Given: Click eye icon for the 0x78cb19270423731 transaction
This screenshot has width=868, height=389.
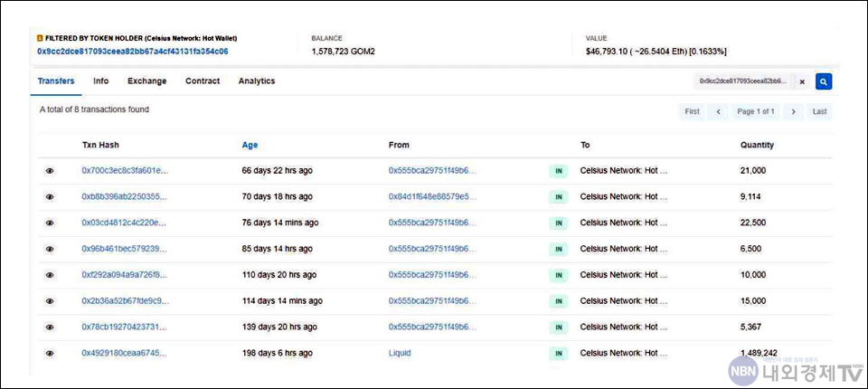Looking at the screenshot, I should (x=50, y=327).
